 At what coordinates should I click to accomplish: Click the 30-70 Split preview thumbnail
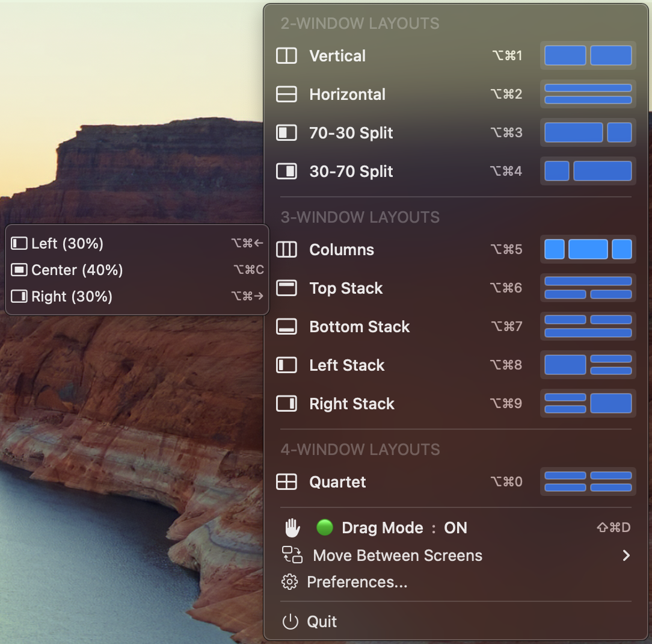588,171
